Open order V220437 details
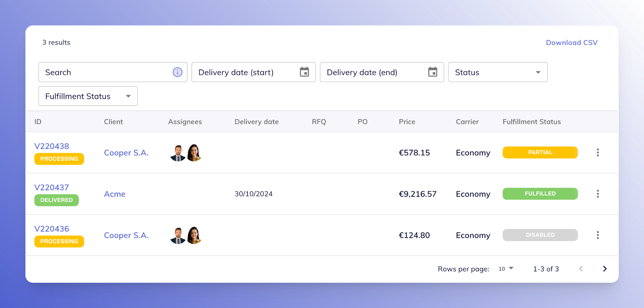Viewport: 644px width, 308px height. (x=51, y=187)
